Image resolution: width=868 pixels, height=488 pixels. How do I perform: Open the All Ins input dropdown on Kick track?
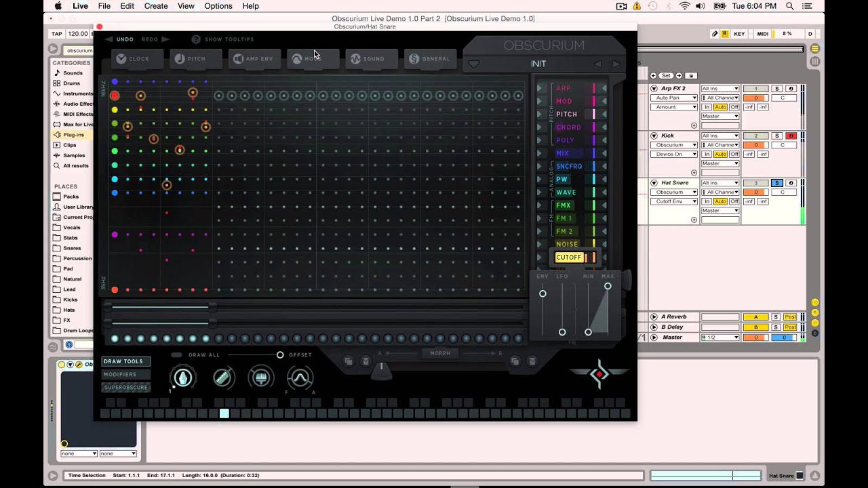pos(720,136)
